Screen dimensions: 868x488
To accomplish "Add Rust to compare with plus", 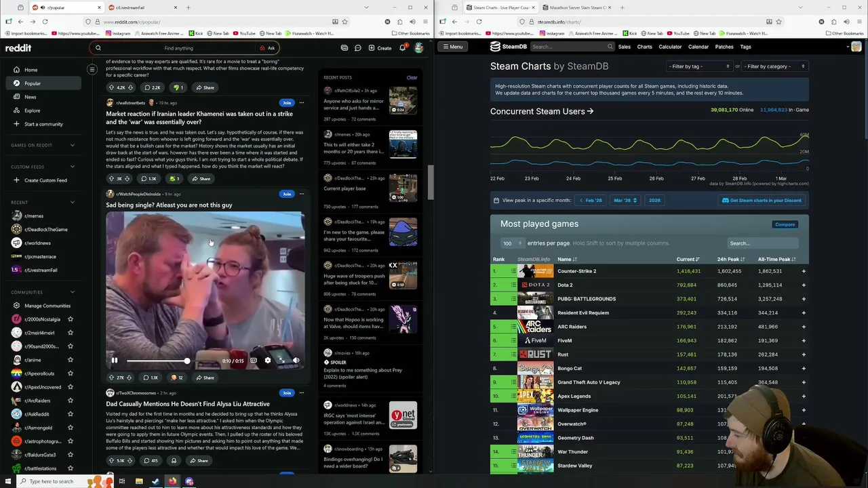I will [804, 354].
